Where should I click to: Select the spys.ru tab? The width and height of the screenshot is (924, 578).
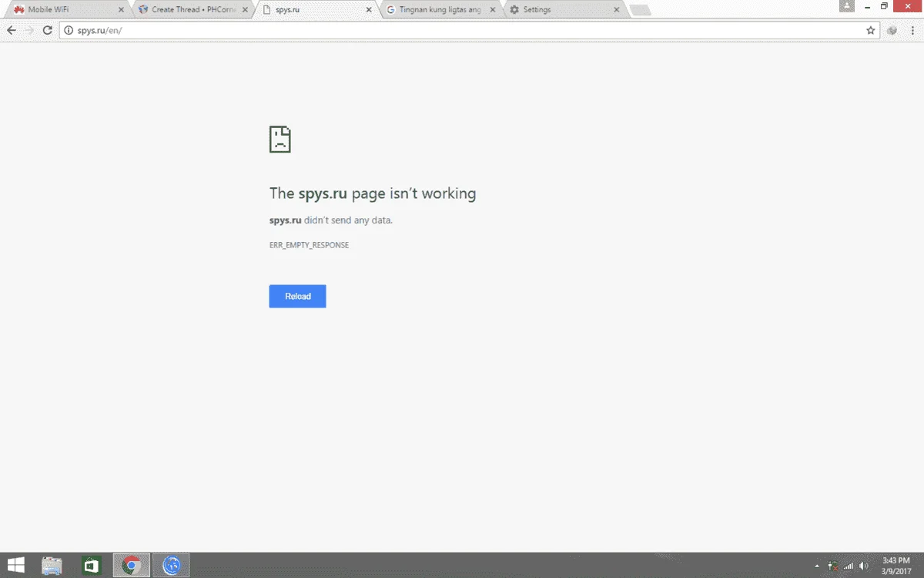[x=317, y=9]
